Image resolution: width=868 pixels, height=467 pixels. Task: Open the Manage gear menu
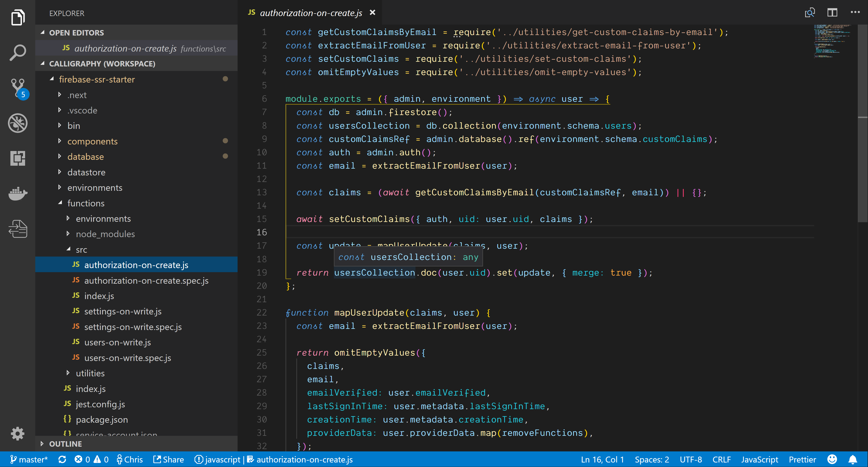(18, 433)
